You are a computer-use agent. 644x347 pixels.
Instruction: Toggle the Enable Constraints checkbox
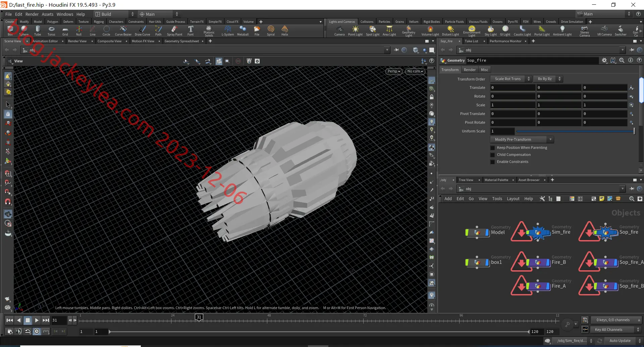point(493,162)
